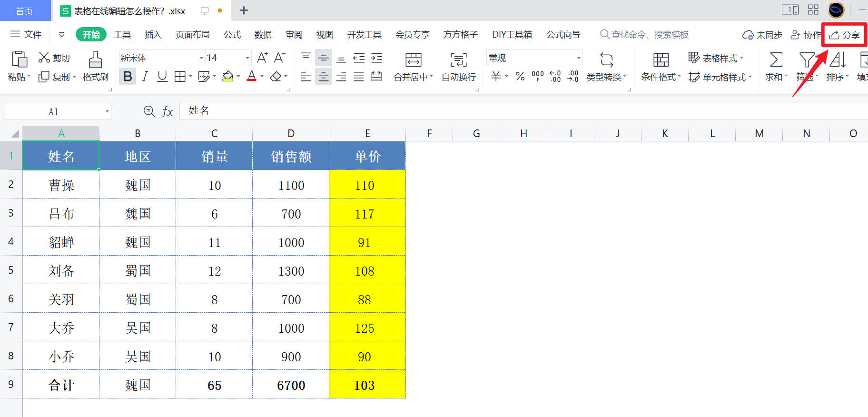The height and width of the screenshot is (417, 868).
Task: Toggle Underline formatting
Action: point(162,77)
